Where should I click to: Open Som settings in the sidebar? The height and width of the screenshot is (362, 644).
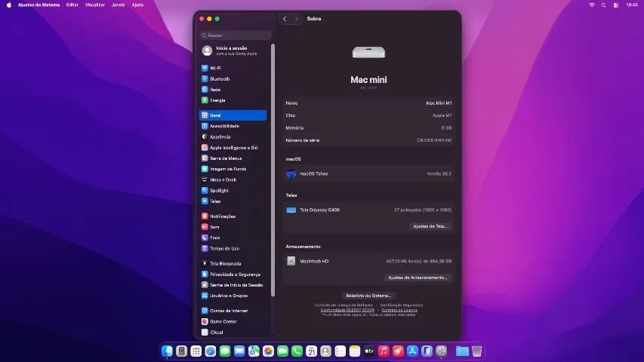pyautogui.click(x=233, y=227)
